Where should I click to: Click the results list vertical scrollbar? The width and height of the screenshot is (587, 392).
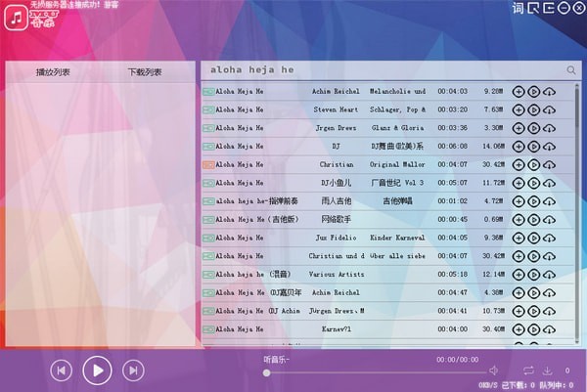pos(575,196)
